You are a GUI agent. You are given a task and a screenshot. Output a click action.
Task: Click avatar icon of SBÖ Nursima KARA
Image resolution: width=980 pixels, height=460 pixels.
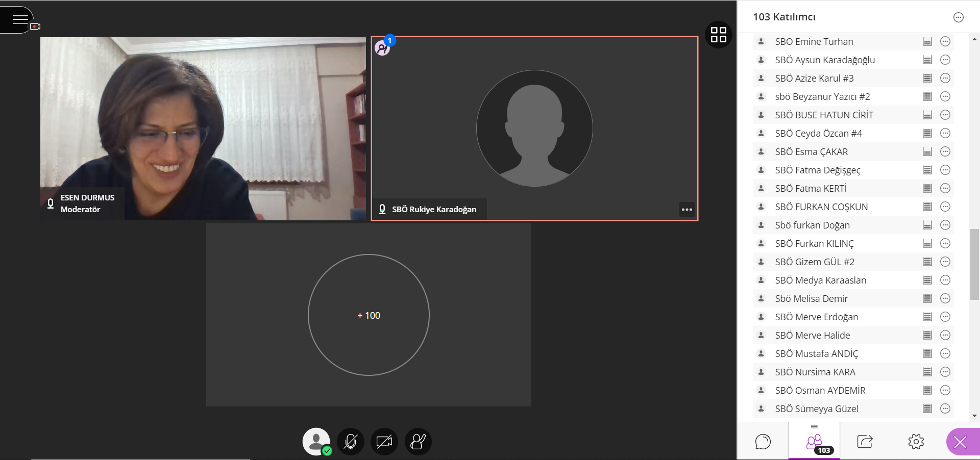tap(761, 372)
